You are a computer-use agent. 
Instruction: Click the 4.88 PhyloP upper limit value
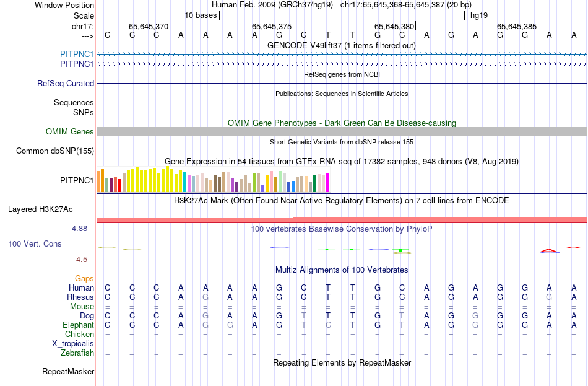[x=79, y=229]
